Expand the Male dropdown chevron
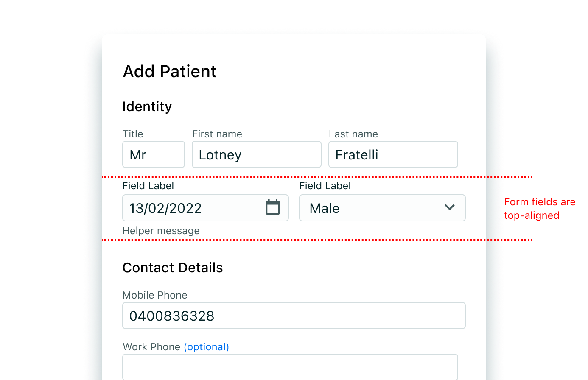588x380 pixels. [450, 207]
